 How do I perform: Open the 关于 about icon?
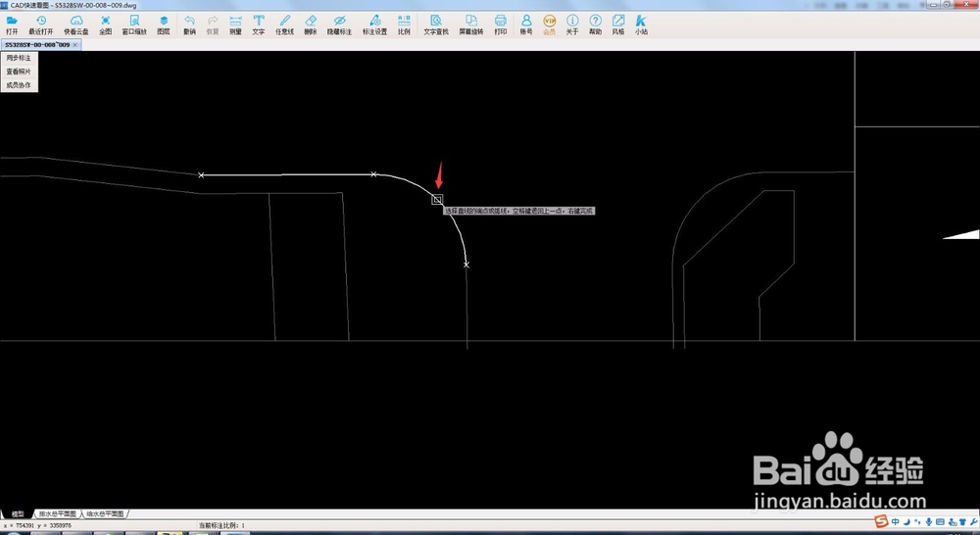pos(572,24)
